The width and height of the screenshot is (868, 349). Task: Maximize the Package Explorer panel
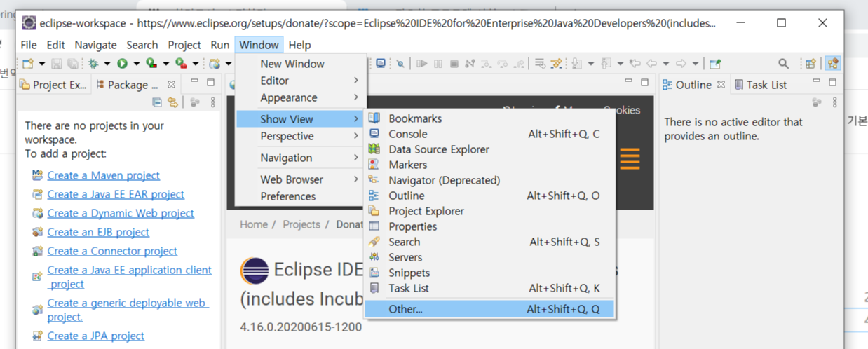[210, 83]
